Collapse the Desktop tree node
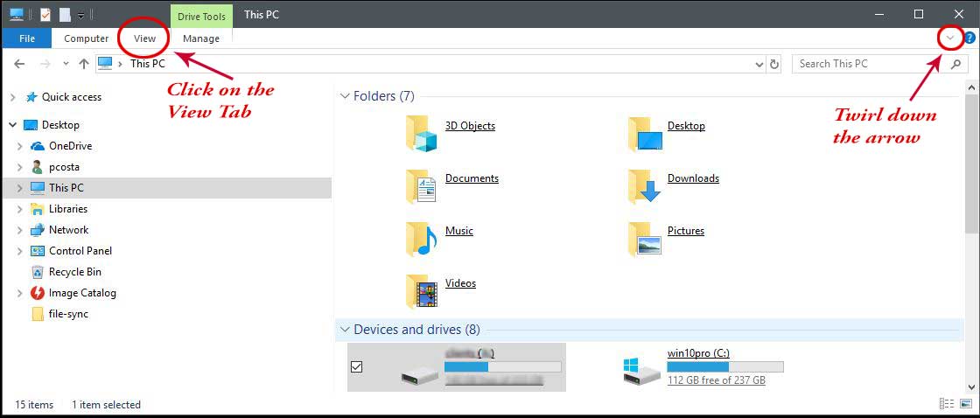The width and height of the screenshot is (980, 418). [x=13, y=125]
